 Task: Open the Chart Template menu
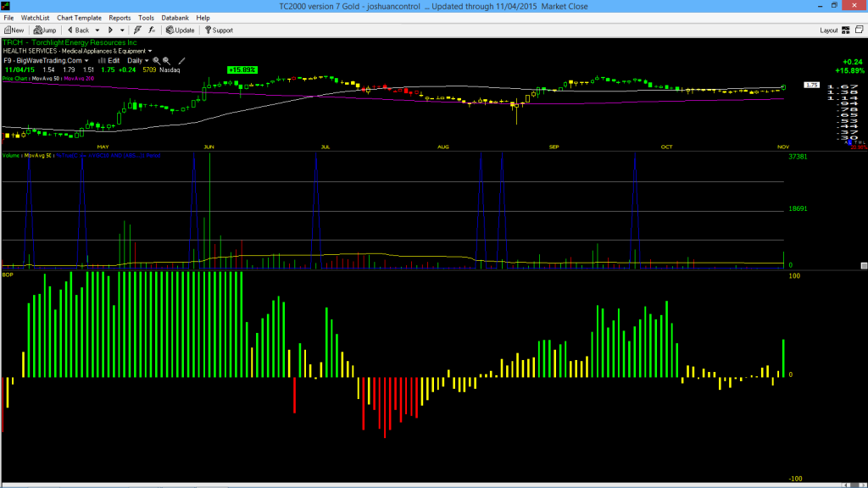(x=79, y=18)
